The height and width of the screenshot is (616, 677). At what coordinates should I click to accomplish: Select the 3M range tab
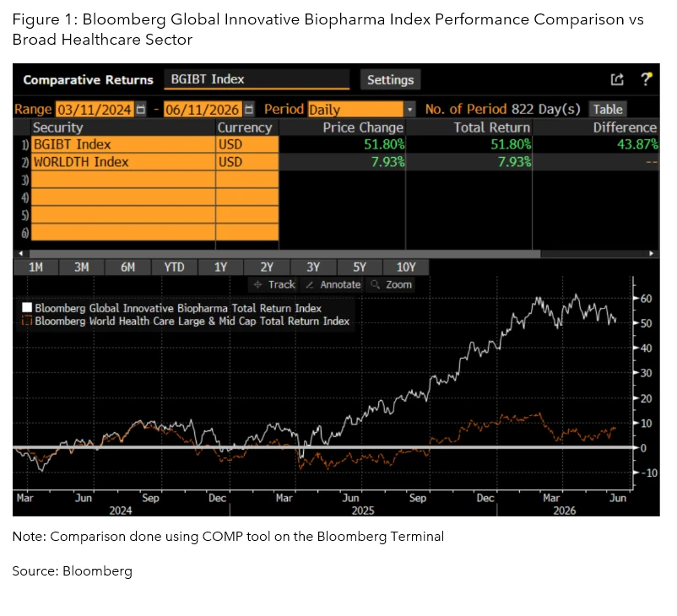(82, 267)
